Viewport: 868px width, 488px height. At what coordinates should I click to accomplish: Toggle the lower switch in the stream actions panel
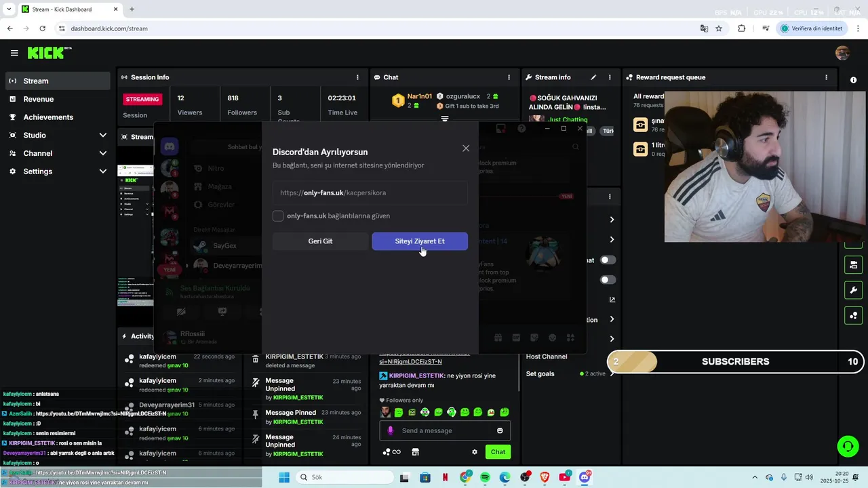coord(608,279)
